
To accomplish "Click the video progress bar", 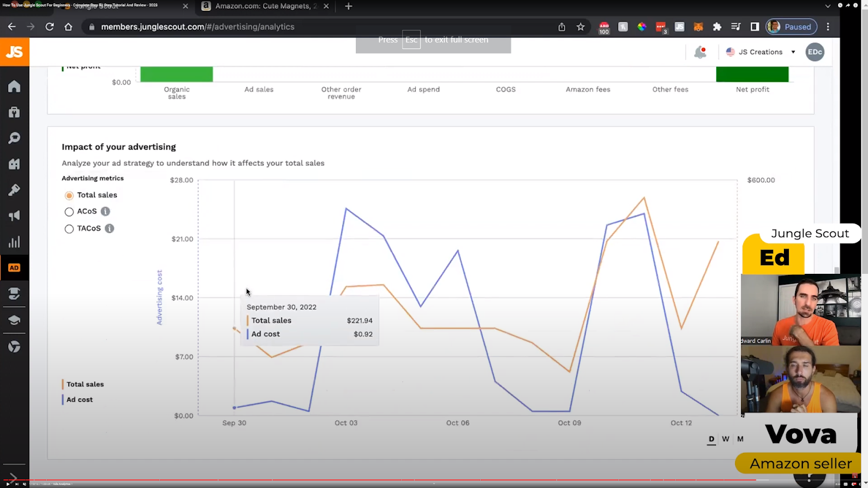I will click(380, 480).
